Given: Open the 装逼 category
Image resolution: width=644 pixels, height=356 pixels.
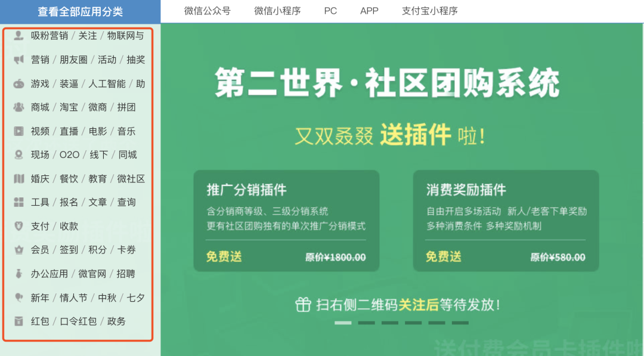Looking at the screenshot, I should click(69, 83).
